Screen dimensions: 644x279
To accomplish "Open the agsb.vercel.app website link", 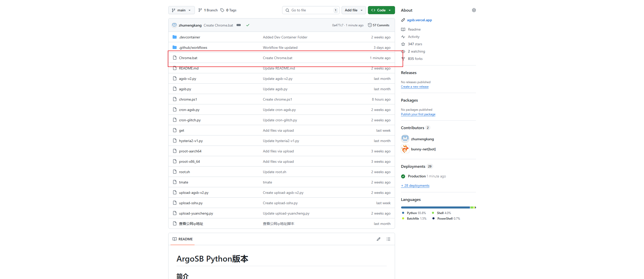I will pyautogui.click(x=419, y=20).
